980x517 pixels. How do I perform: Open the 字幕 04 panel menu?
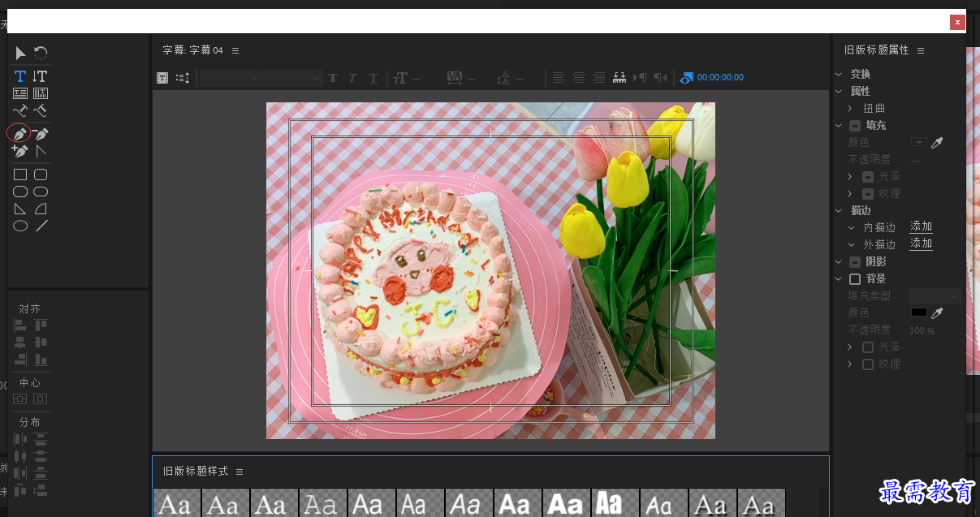pos(235,50)
